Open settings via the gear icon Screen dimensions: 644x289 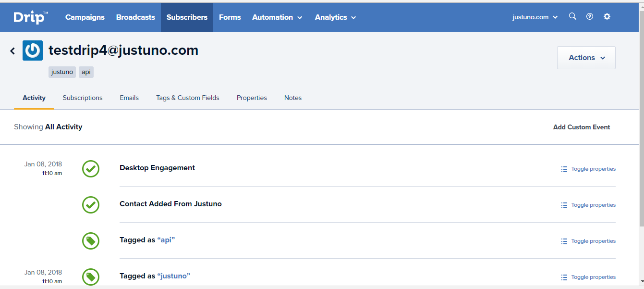[607, 16]
